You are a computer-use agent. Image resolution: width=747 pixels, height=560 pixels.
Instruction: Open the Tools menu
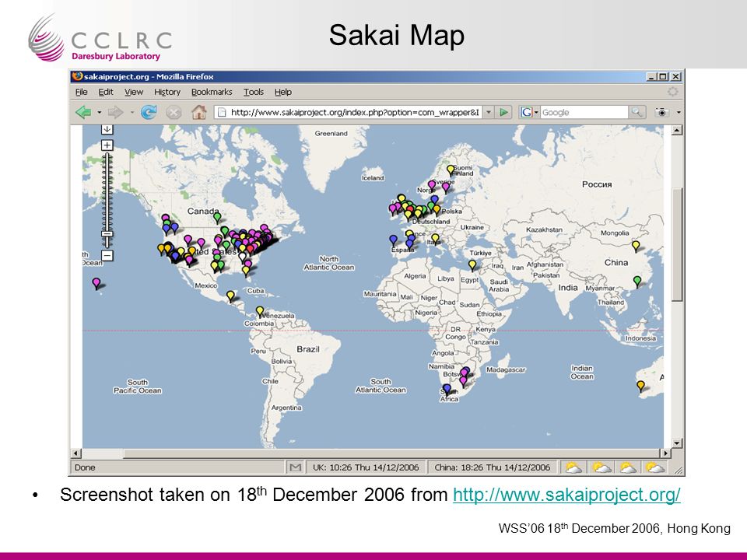254,92
